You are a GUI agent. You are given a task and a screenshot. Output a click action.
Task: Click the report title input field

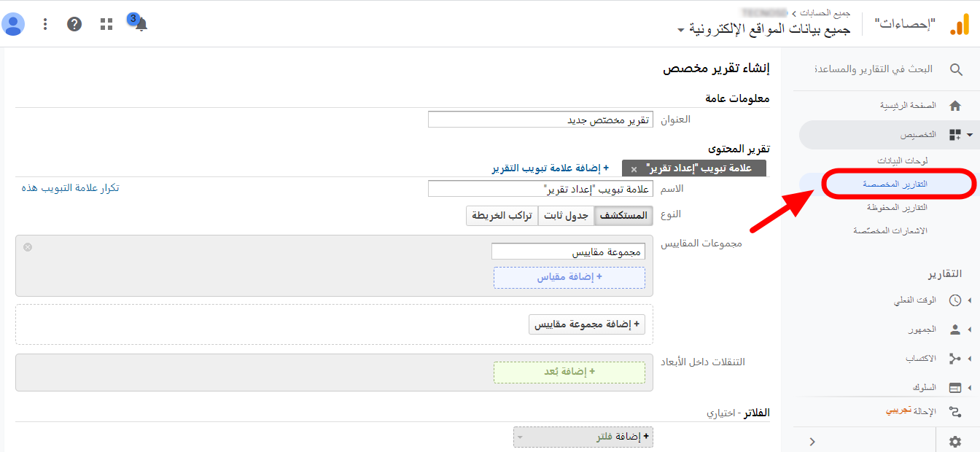(x=540, y=120)
